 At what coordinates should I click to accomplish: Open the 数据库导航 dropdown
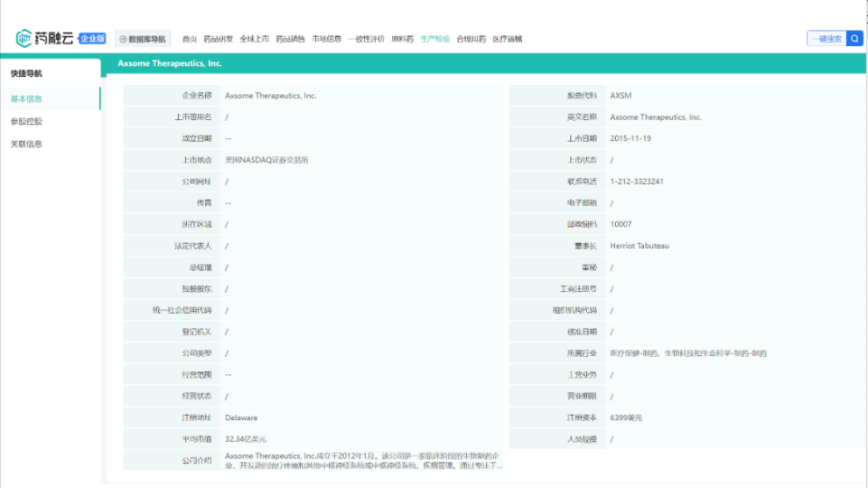pyautogui.click(x=143, y=39)
